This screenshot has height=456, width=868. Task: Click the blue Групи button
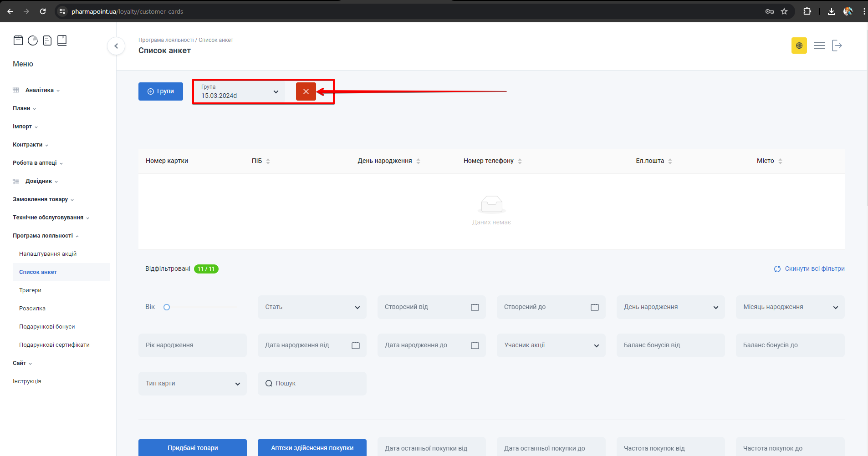tap(161, 91)
